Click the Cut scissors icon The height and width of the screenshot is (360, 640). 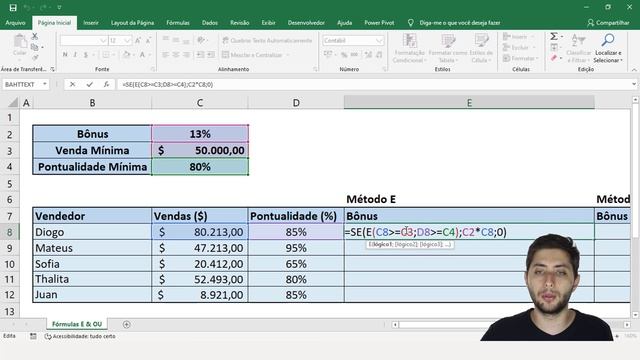coord(35,36)
